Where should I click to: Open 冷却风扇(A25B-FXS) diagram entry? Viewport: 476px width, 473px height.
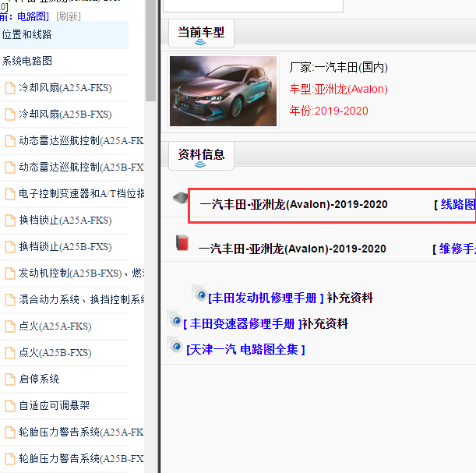pos(65,115)
